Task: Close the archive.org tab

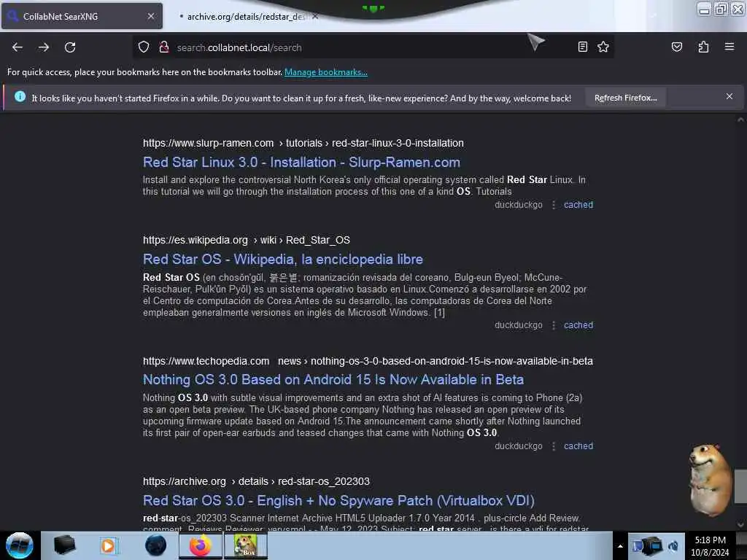Action: click(315, 16)
